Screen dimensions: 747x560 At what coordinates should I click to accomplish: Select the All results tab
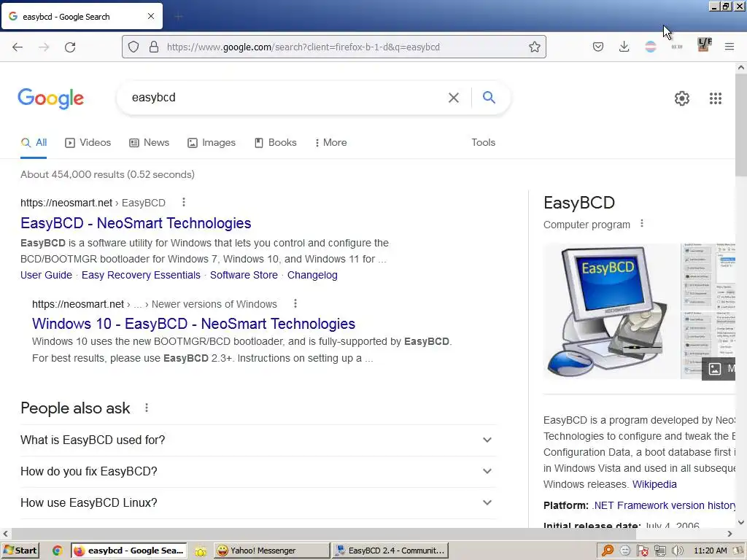pyautogui.click(x=34, y=142)
